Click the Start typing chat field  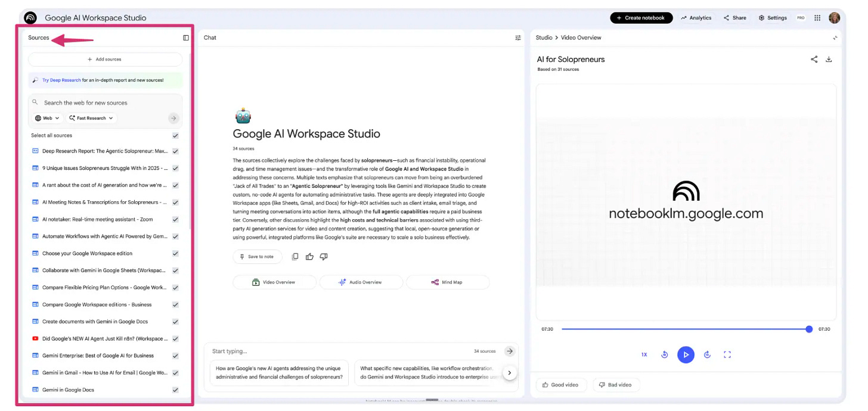[298, 351]
